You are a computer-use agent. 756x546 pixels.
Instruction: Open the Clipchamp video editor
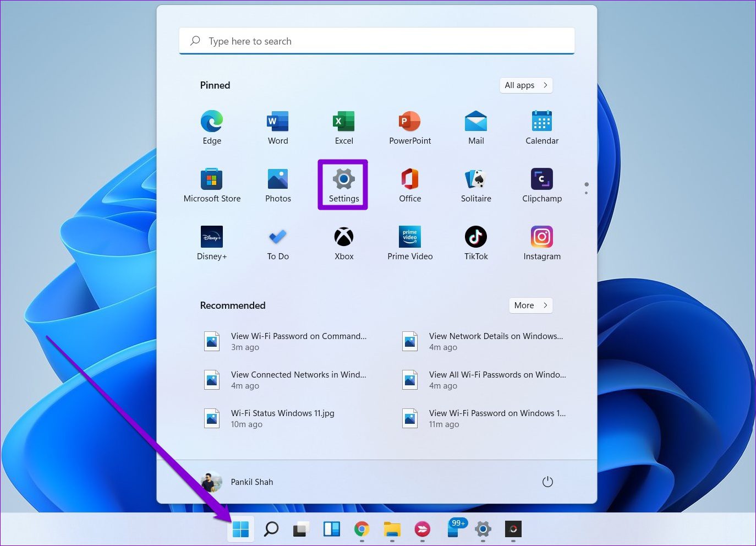point(542,184)
